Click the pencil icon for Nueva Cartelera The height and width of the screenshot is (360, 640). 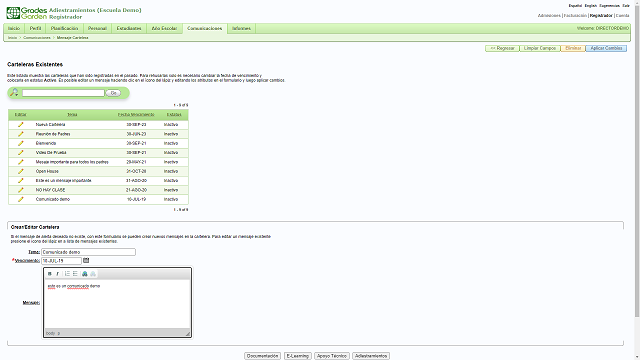click(20, 124)
